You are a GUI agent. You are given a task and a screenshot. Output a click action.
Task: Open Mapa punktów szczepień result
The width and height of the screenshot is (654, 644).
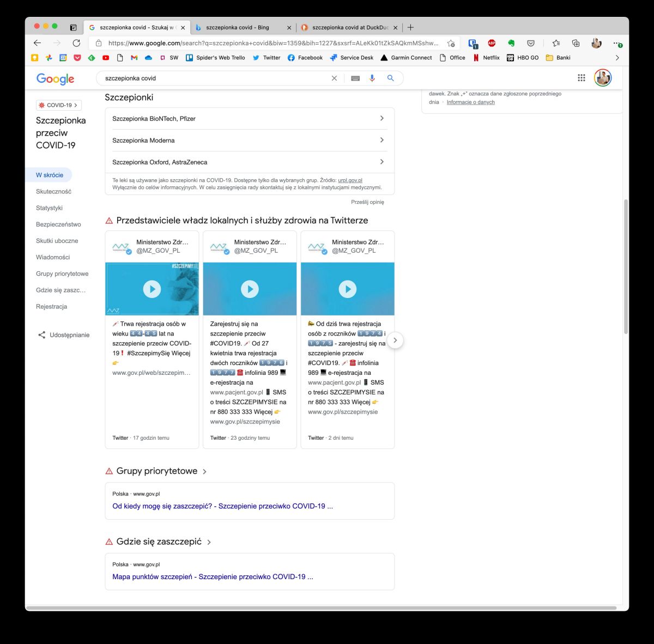point(213,577)
